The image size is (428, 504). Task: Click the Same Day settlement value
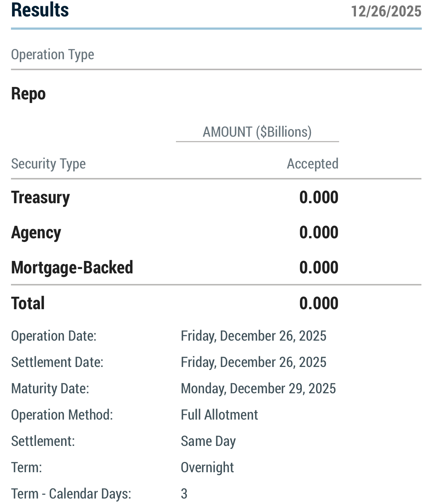point(208,441)
